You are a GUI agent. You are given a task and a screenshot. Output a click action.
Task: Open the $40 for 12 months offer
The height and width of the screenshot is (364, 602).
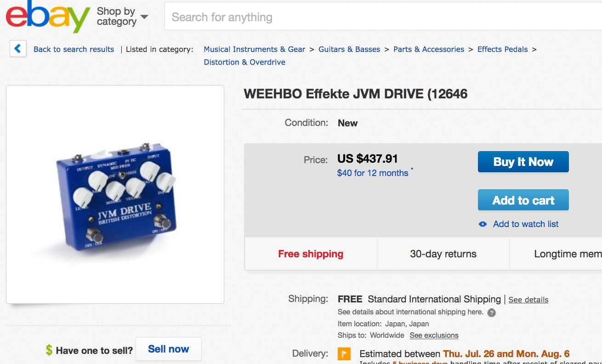pyautogui.click(x=373, y=173)
